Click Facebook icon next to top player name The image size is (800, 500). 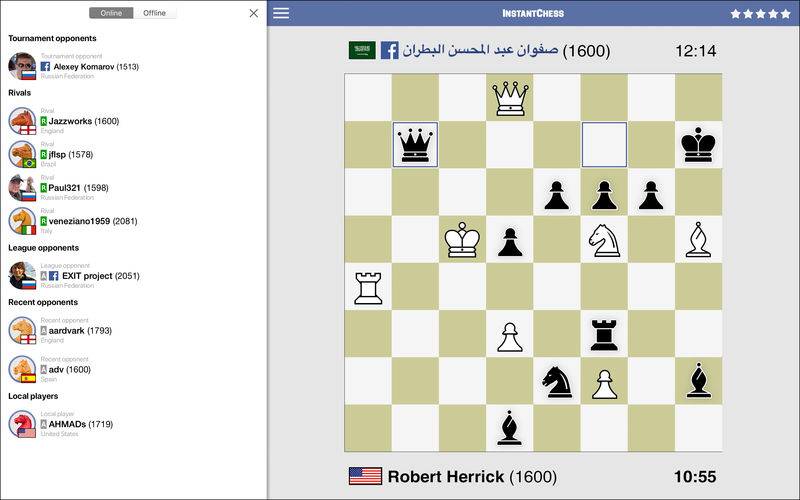tap(389, 50)
